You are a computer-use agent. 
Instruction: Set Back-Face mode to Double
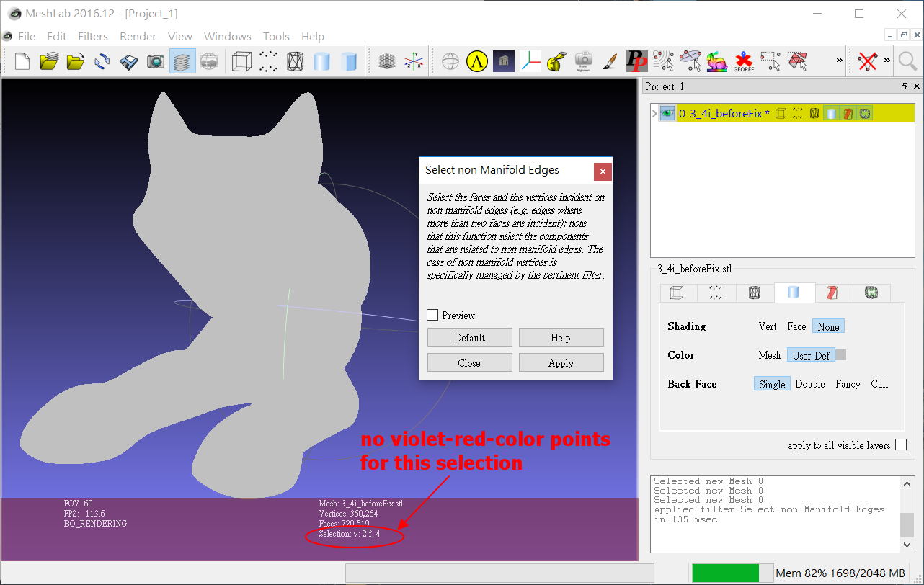point(810,384)
